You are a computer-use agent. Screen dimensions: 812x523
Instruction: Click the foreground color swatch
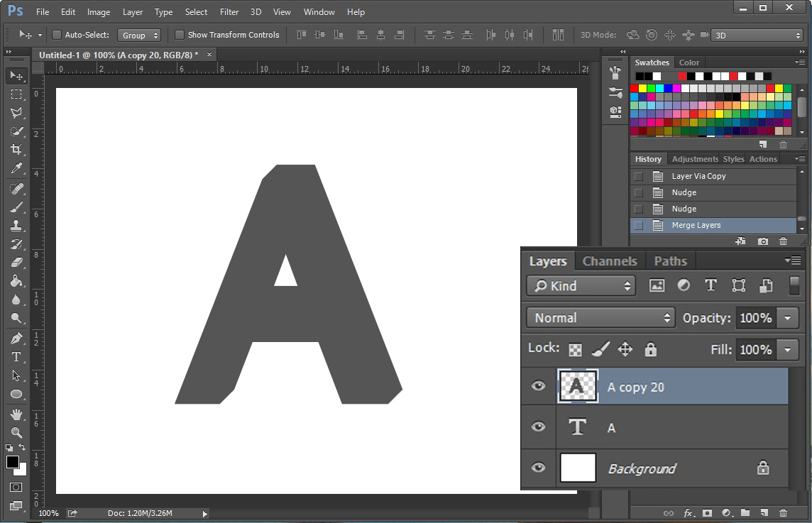pyautogui.click(x=13, y=462)
